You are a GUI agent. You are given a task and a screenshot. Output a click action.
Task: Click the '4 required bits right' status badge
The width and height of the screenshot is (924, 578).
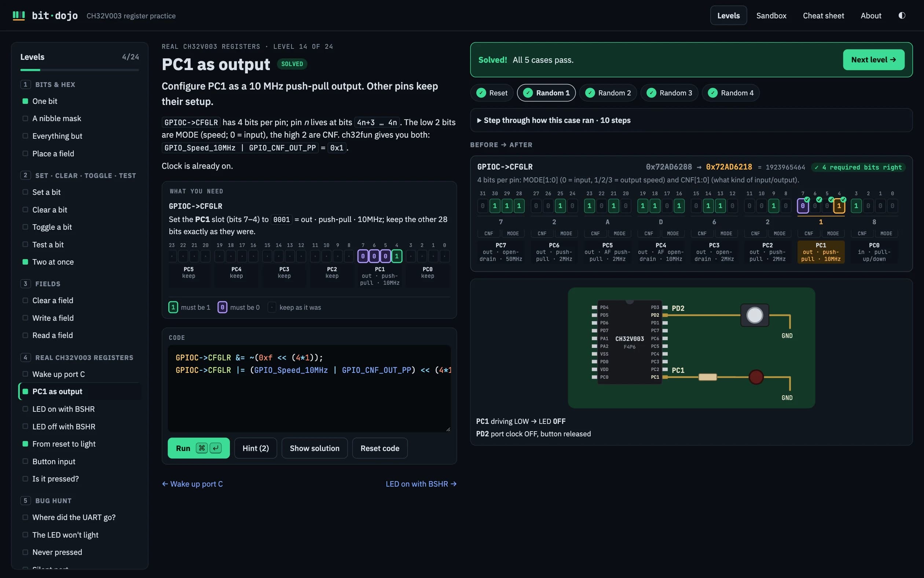pyautogui.click(x=858, y=167)
